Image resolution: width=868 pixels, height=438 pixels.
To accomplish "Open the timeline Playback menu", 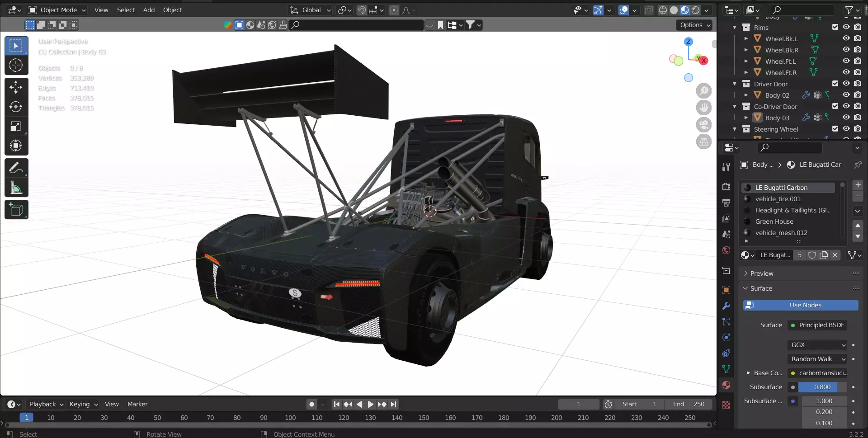I will click(46, 404).
